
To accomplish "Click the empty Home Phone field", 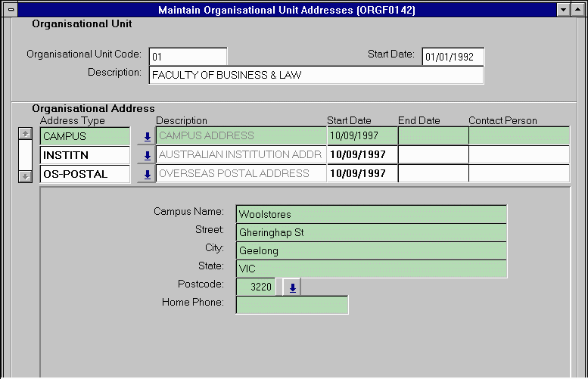I will (292, 305).
